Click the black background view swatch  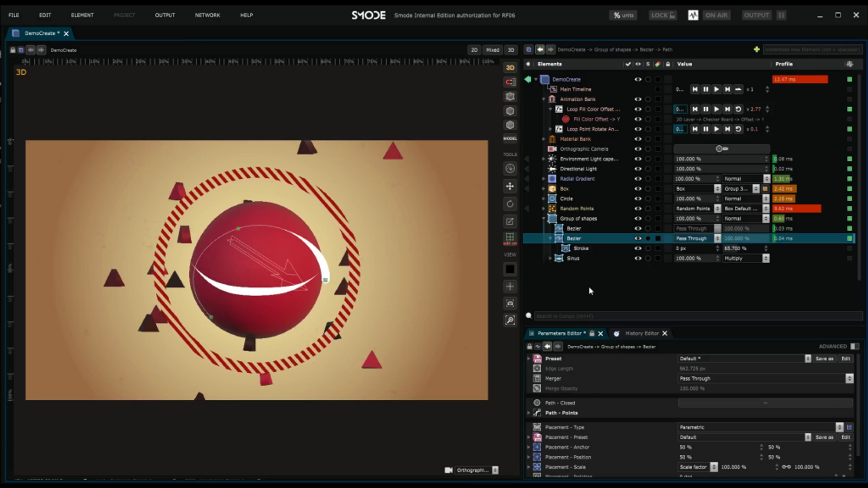coord(510,269)
